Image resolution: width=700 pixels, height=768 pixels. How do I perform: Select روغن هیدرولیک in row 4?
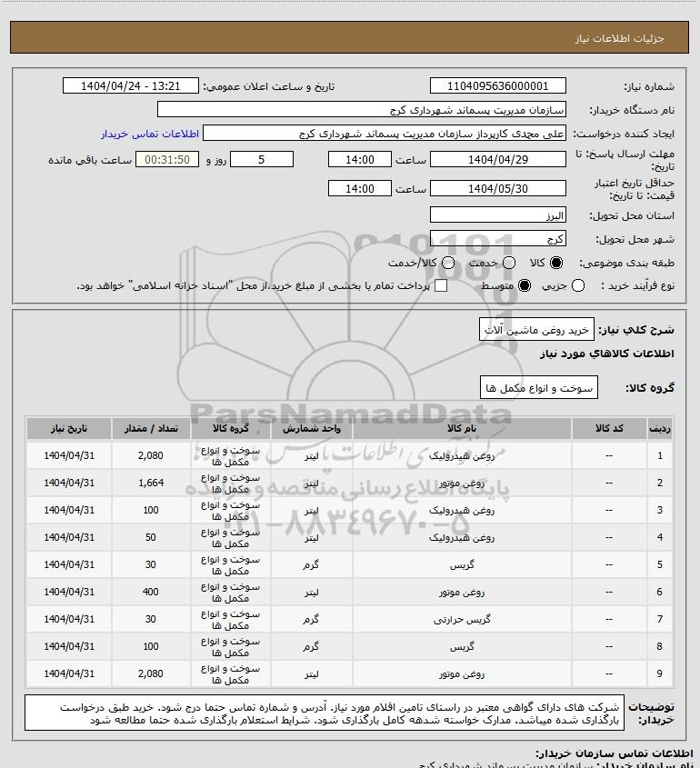(x=462, y=538)
